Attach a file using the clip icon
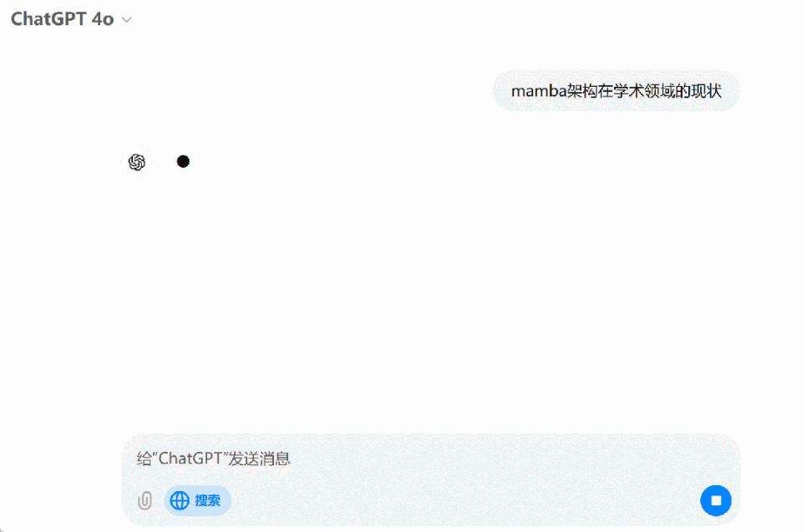This screenshot has height=532, width=802. (145, 500)
